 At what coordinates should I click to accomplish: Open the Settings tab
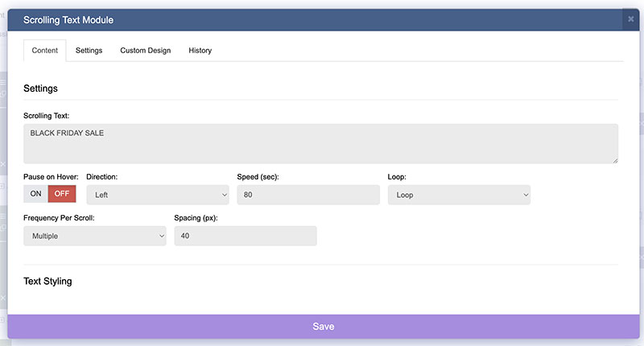(x=89, y=51)
